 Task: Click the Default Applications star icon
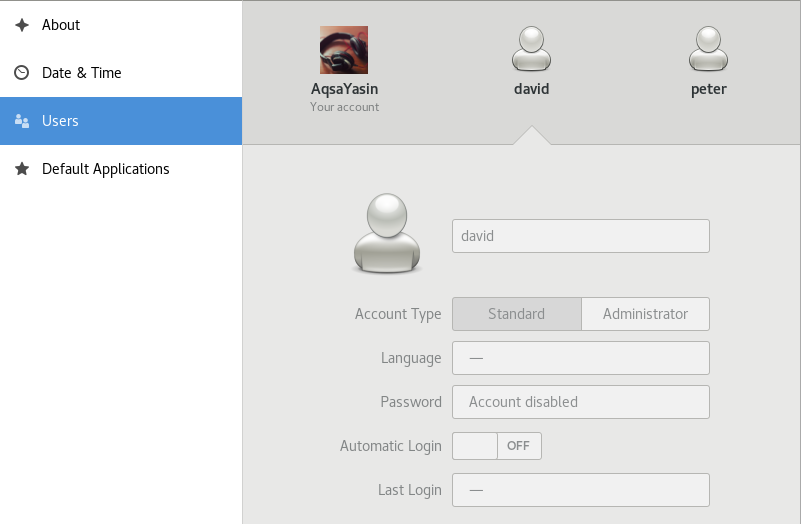(x=21, y=169)
